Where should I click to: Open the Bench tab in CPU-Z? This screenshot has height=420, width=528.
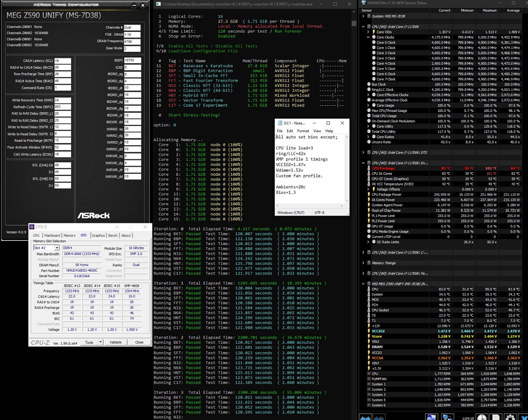coord(113,236)
